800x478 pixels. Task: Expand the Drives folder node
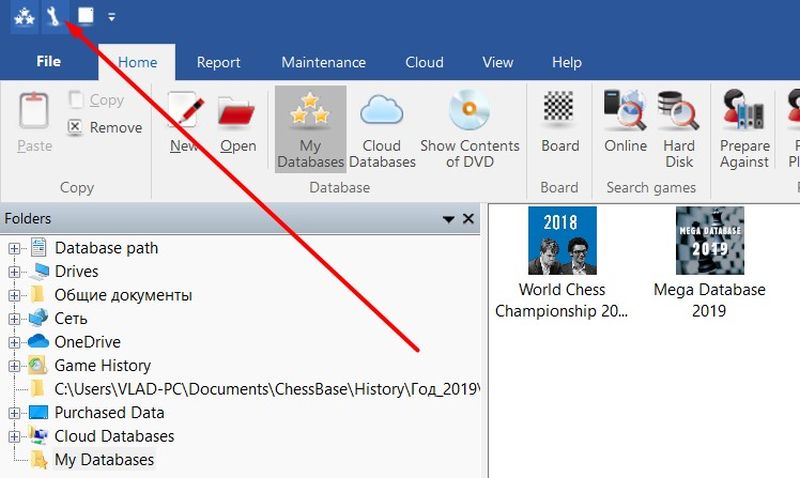15,271
